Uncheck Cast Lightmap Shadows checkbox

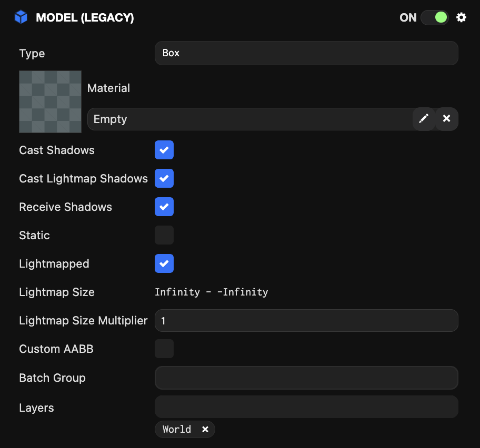164,178
